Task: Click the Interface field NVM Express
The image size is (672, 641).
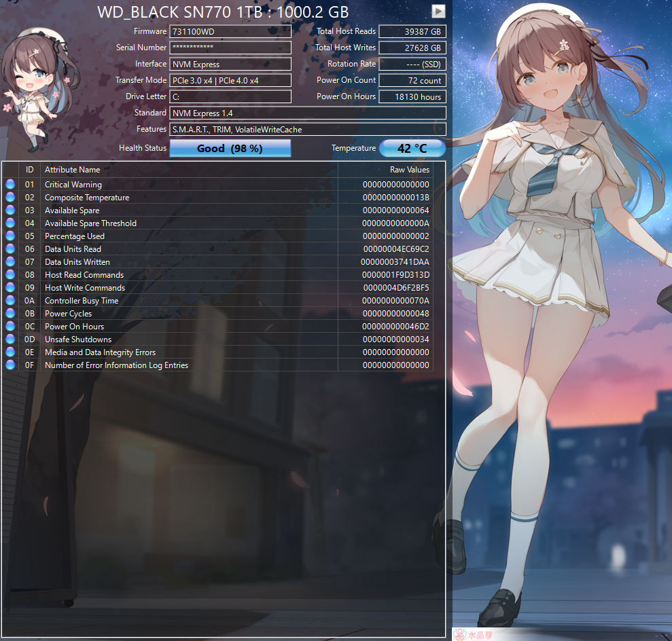Action: 230,65
